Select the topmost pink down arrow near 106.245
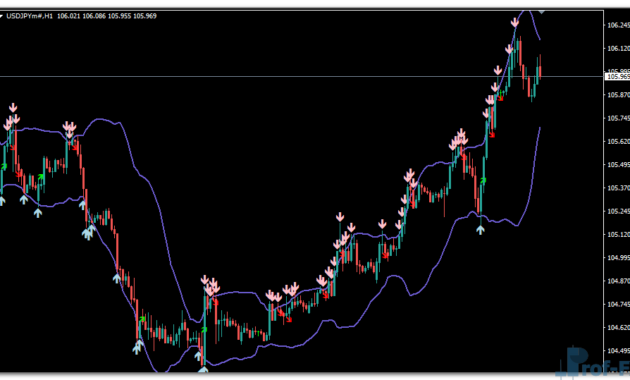The image size is (630, 380). [x=515, y=22]
